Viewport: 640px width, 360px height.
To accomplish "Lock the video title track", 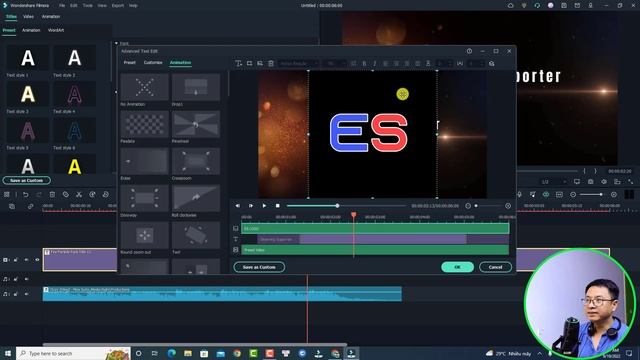I will [x=16, y=260].
